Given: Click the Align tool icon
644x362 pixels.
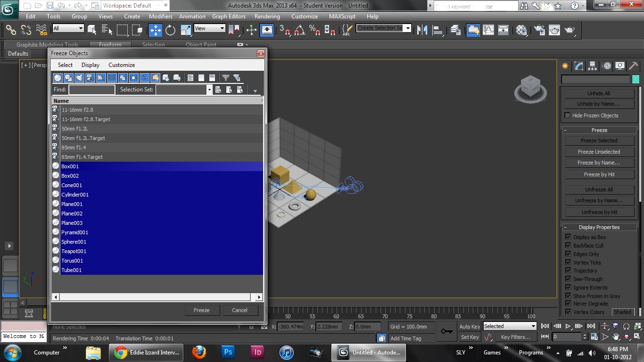Looking at the screenshot, I should 438,30.
